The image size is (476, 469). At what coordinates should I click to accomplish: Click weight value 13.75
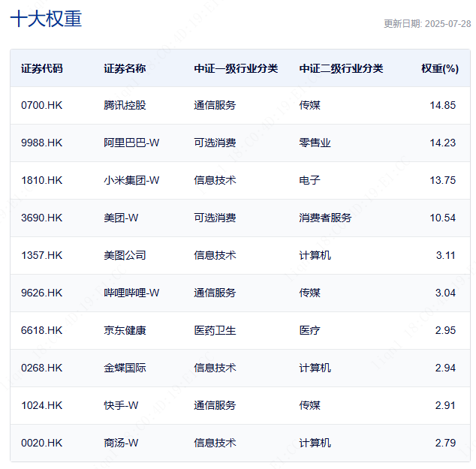click(443, 180)
